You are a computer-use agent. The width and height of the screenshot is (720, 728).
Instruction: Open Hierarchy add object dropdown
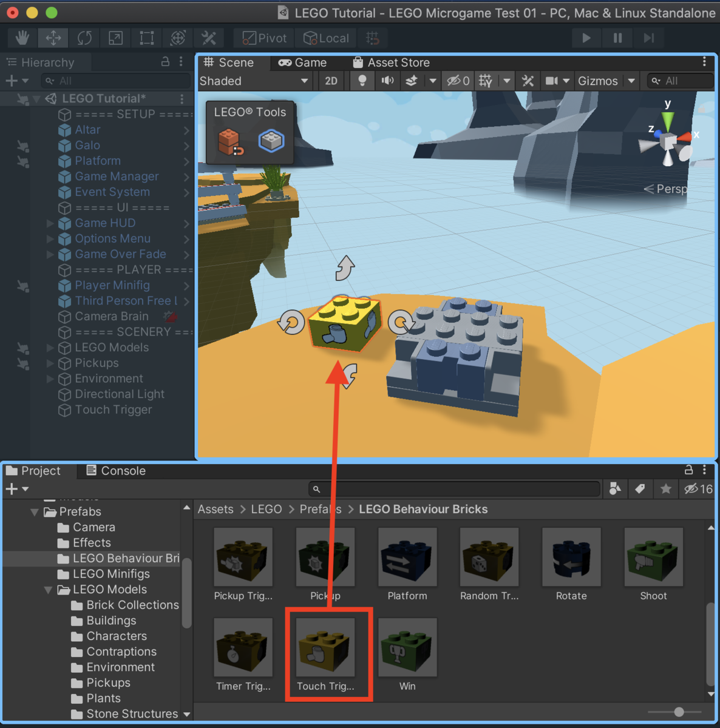point(17,81)
